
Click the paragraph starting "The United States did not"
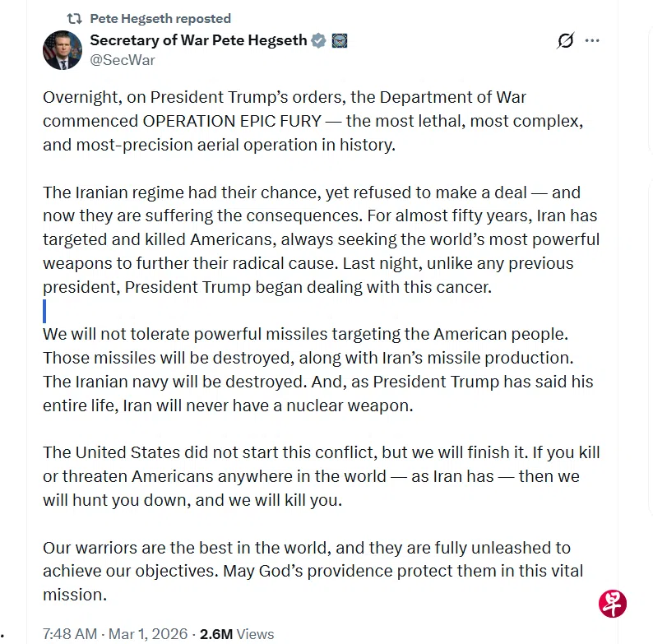[321, 476]
